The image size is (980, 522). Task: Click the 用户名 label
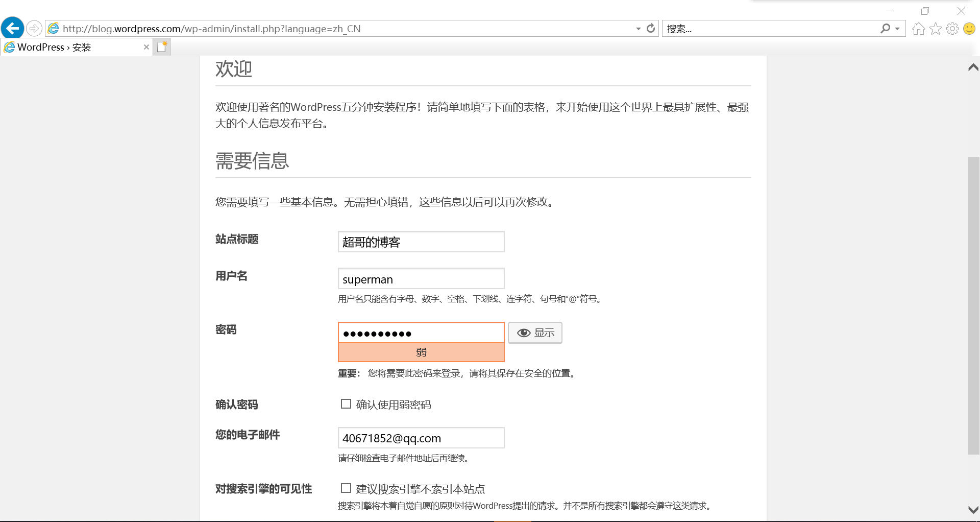pyautogui.click(x=231, y=276)
